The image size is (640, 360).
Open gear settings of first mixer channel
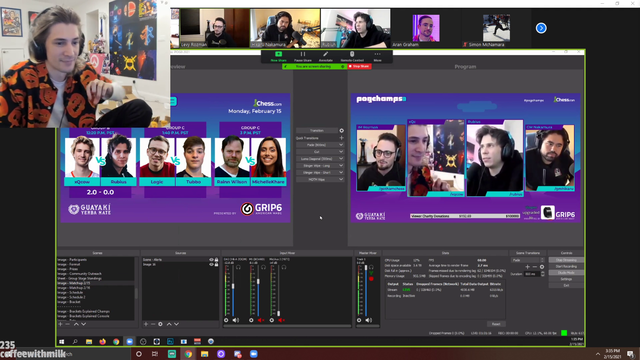[226, 320]
